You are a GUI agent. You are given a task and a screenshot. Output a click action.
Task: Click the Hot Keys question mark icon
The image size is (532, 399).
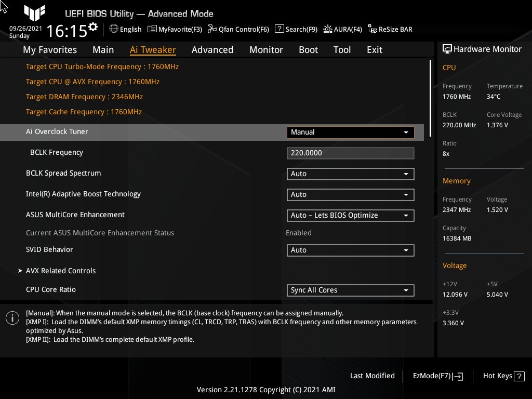click(519, 376)
